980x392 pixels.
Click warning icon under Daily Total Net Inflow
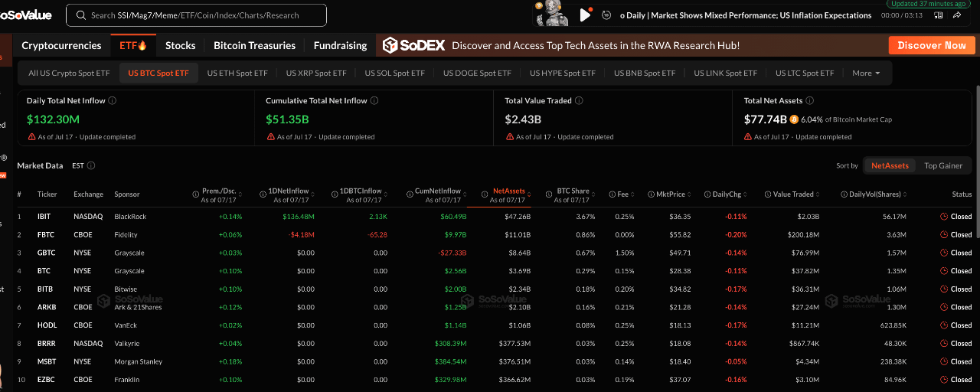31,137
